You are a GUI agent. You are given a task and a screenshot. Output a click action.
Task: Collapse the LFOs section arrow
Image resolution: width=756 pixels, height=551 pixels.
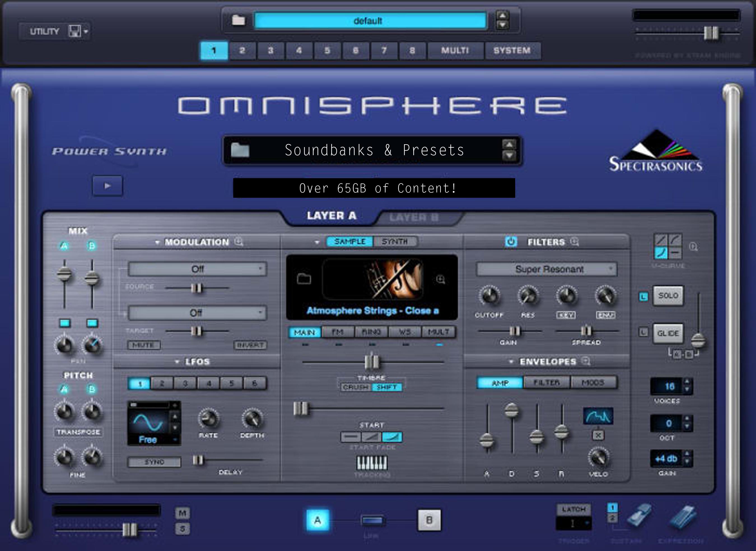click(177, 362)
